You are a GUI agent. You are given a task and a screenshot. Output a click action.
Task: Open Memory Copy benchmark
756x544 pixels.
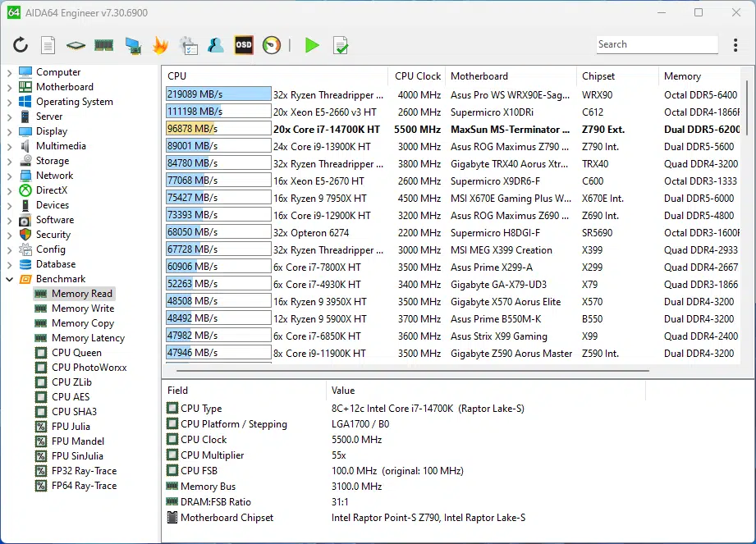tap(83, 323)
